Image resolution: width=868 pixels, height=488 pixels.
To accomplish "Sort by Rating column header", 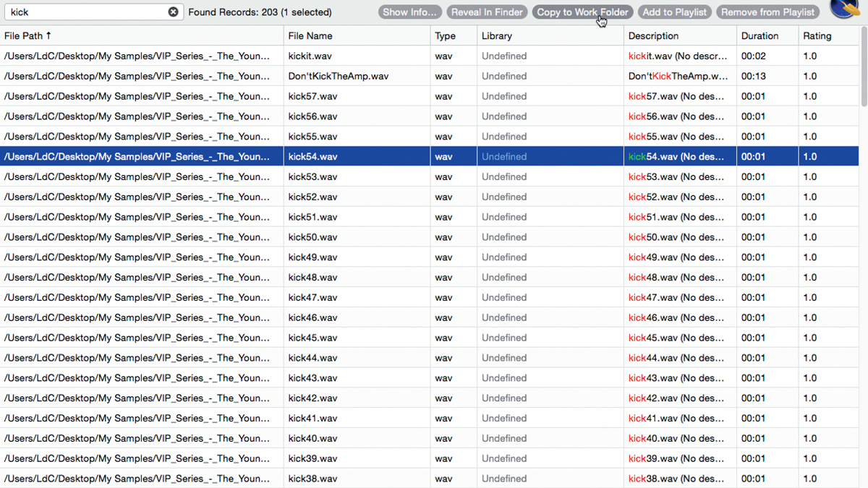I will (x=829, y=35).
